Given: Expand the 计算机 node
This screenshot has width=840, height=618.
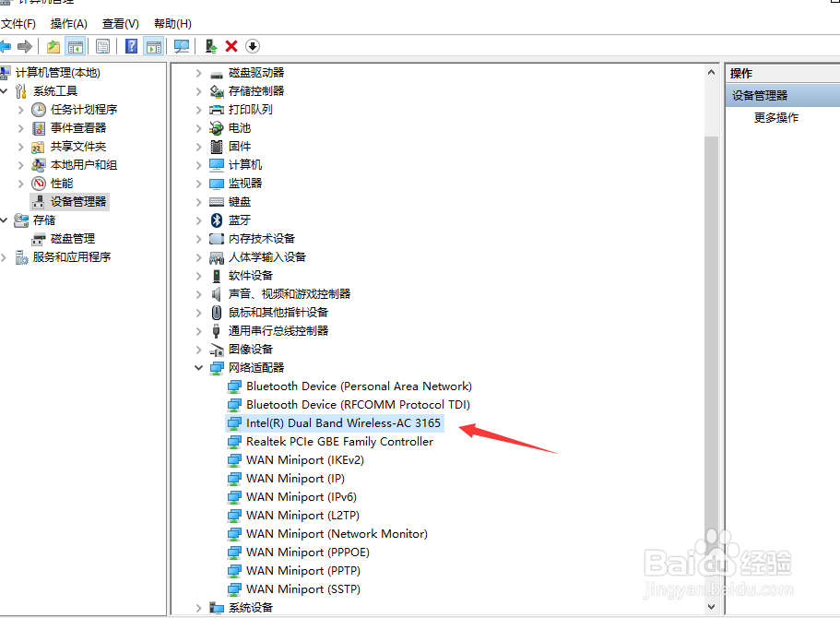Looking at the screenshot, I should pos(199,165).
